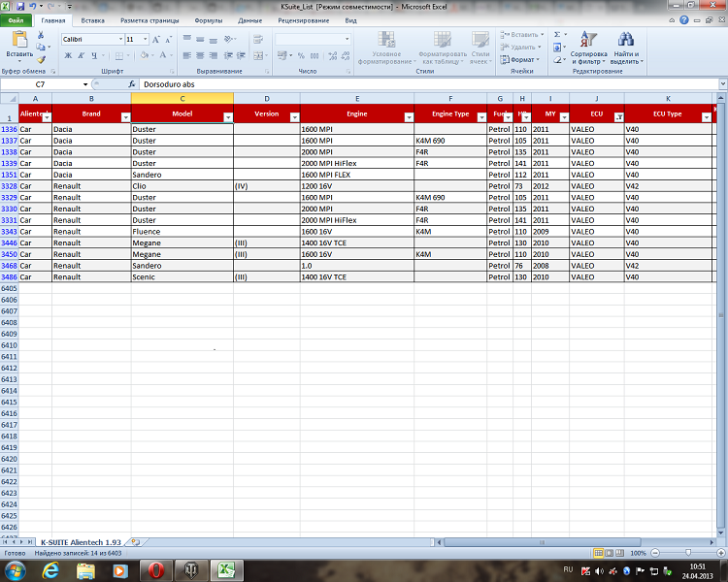Expand the Calibri font name dropdown
This screenshot has width=728, height=582.
click(x=118, y=40)
